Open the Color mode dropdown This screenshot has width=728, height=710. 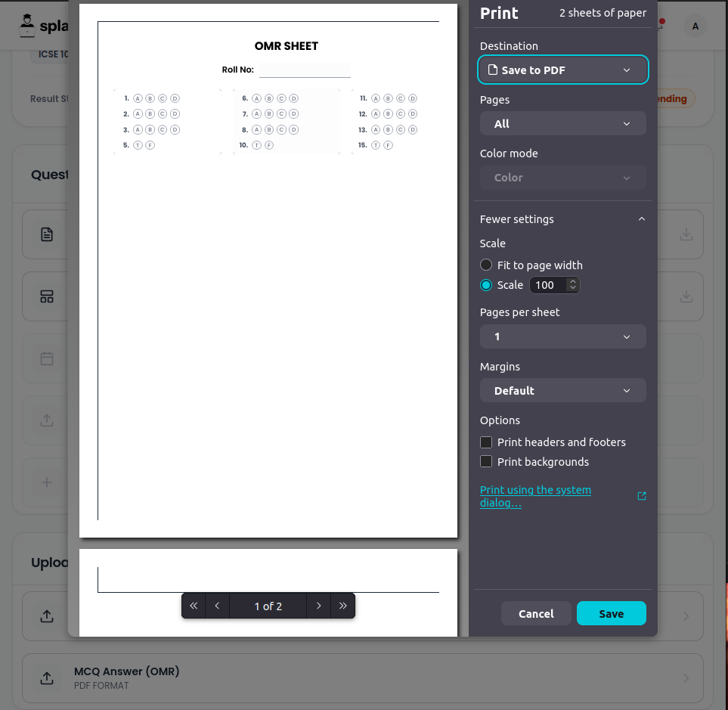click(562, 178)
